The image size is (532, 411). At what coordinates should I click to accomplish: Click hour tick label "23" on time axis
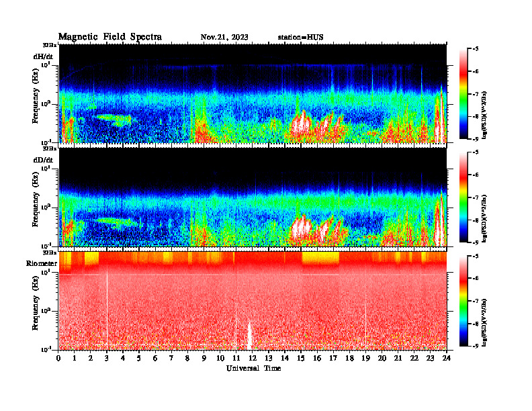pos(431,358)
